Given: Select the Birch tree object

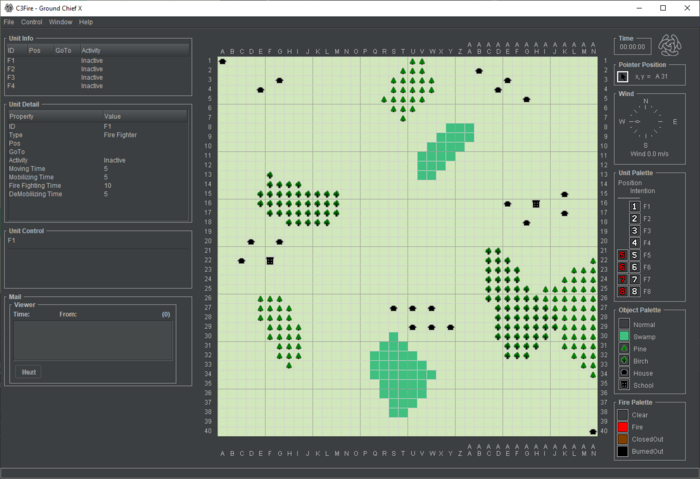Looking at the screenshot, I should pyautogui.click(x=623, y=360).
